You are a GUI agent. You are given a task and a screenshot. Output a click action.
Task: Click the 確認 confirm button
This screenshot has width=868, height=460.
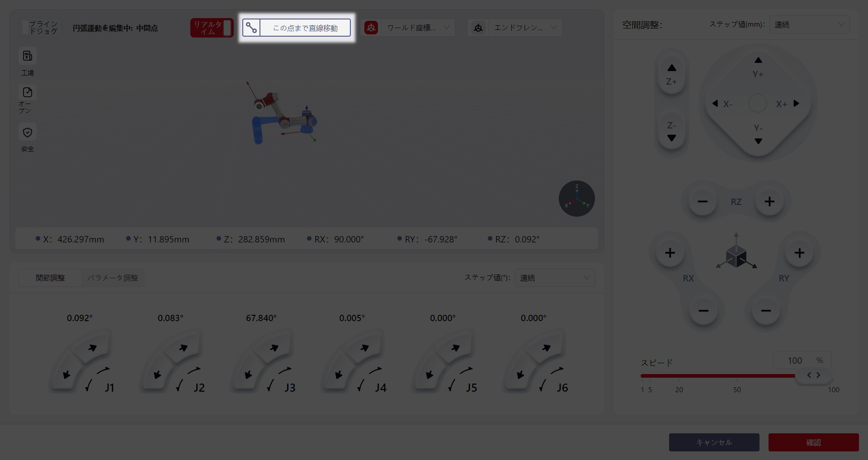[x=813, y=442]
